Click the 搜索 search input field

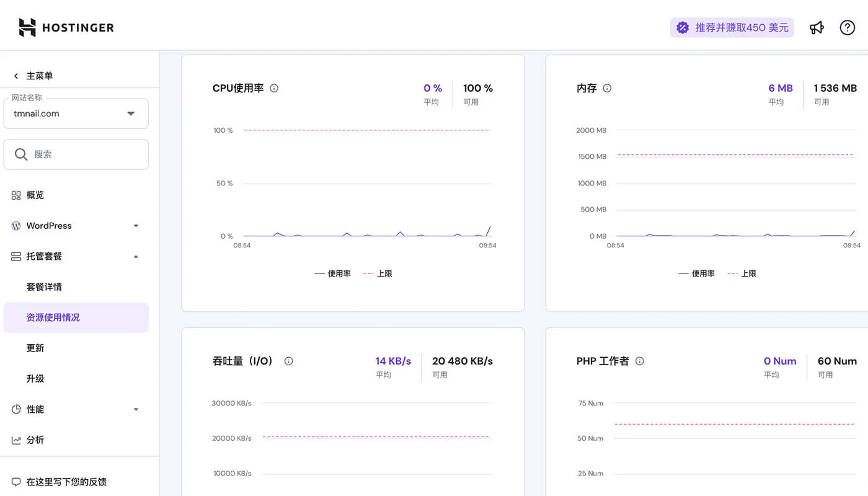[x=76, y=154]
